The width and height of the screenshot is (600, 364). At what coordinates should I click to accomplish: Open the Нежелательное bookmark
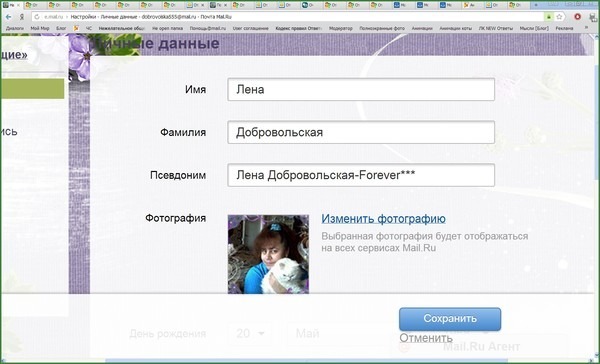[121, 28]
